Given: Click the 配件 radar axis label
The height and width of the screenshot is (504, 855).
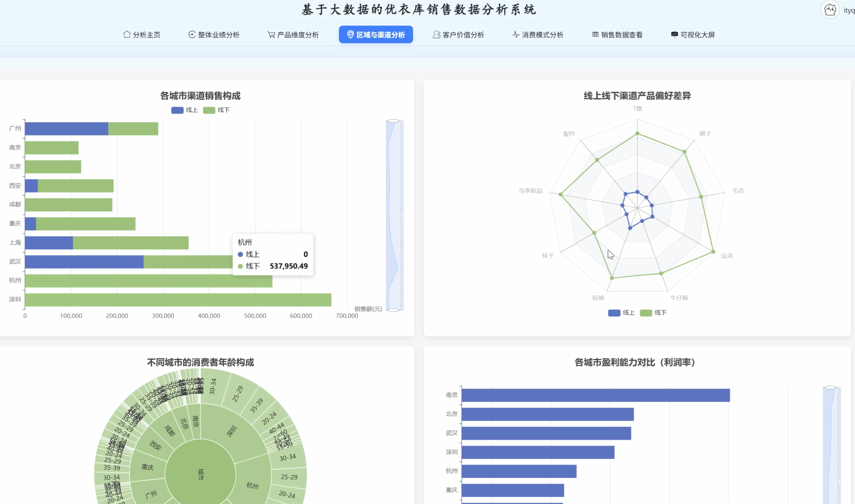Looking at the screenshot, I should click(x=569, y=134).
